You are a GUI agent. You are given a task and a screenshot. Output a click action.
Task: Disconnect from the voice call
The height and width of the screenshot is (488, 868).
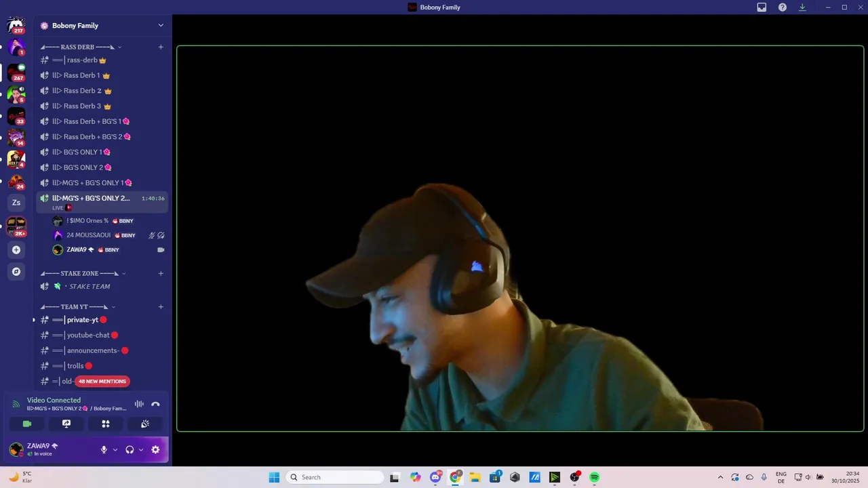[155, 404]
